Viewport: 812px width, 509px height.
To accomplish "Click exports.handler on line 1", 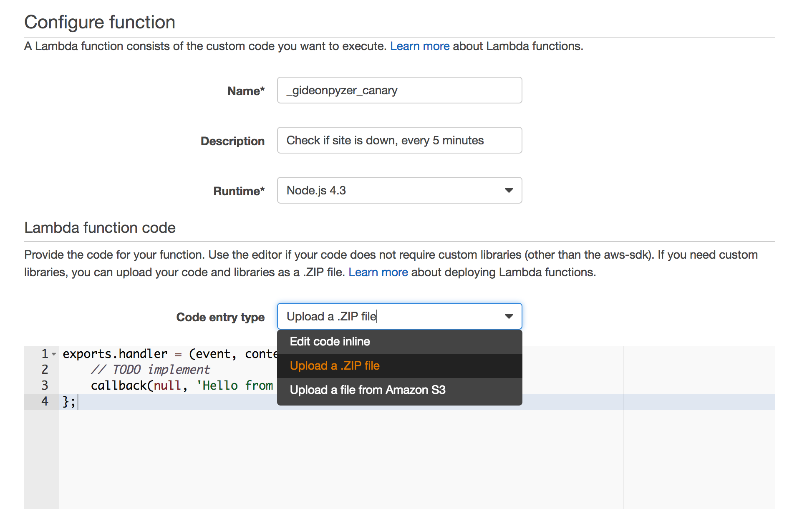I will click(x=113, y=353).
